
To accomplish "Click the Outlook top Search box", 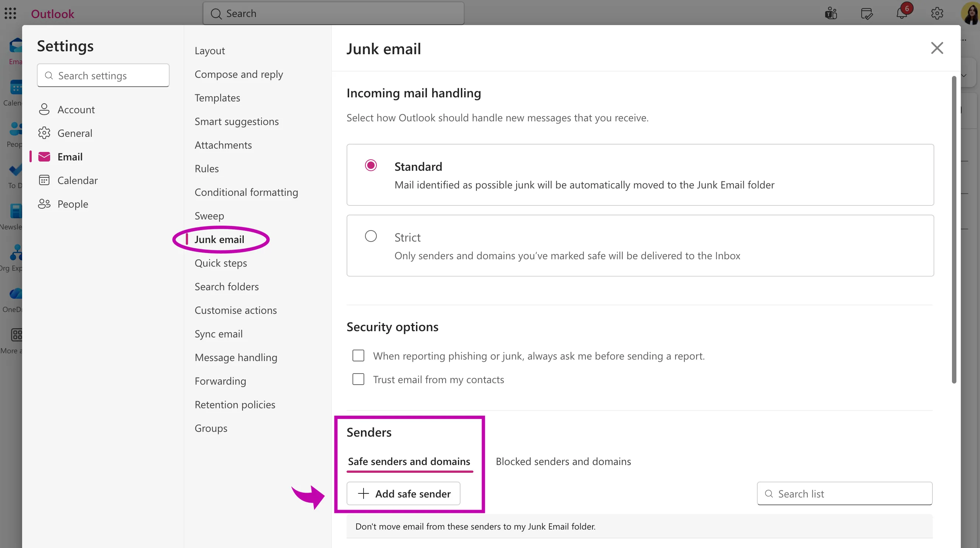I will point(333,13).
